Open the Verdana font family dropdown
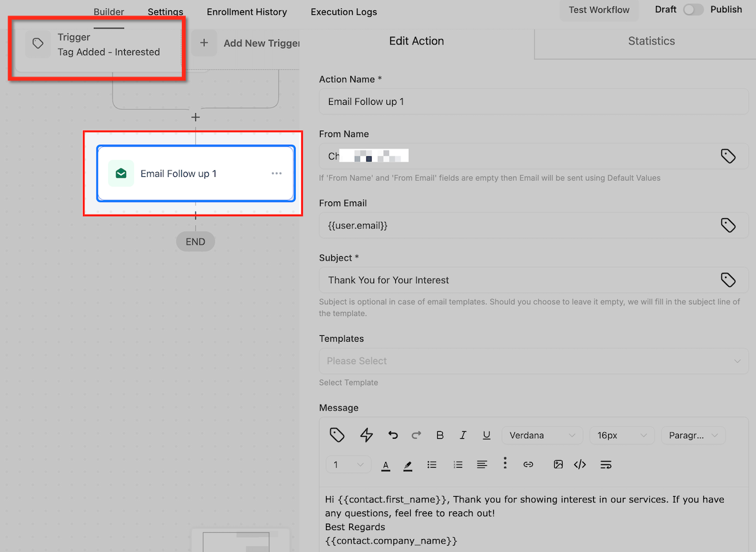 (x=542, y=436)
